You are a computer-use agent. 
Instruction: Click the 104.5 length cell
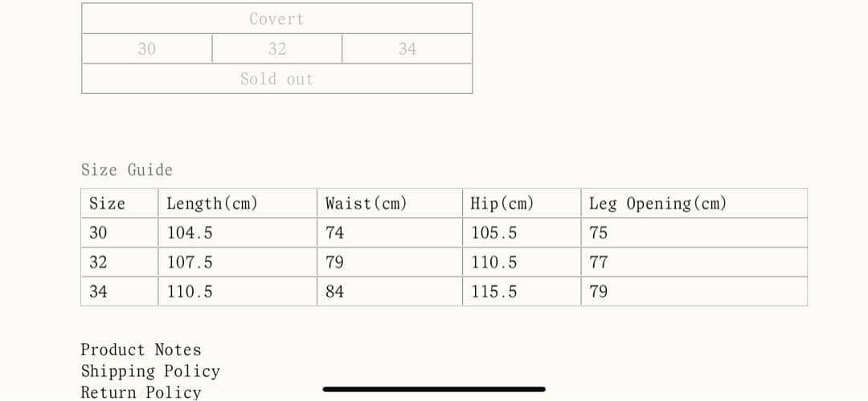pos(190,233)
